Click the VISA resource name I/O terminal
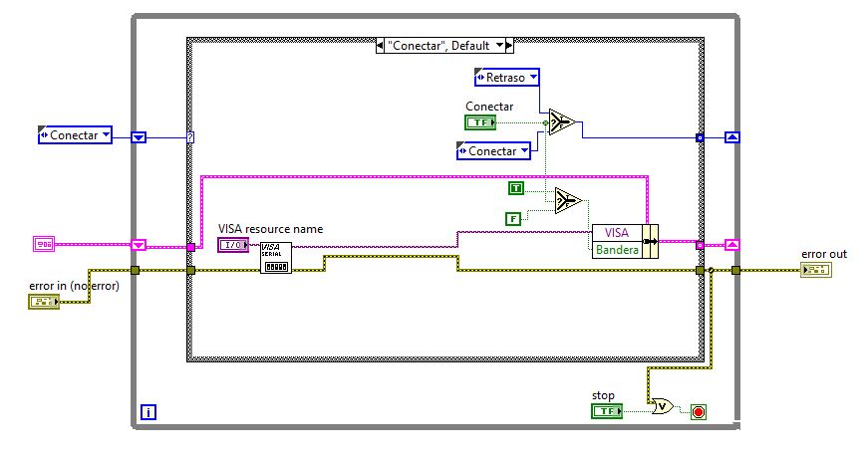This screenshot has width=868, height=461. click(x=233, y=245)
